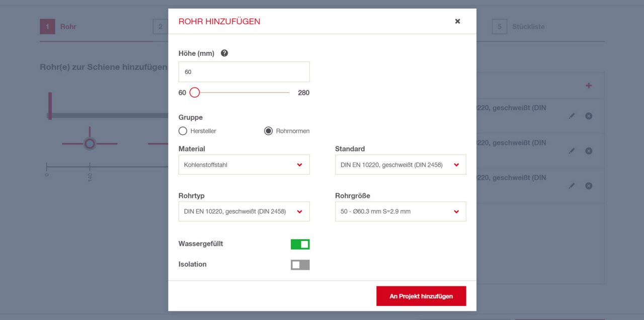The image size is (644, 320).
Task: Edit the third pipe entry pencil icon
Action: (572, 186)
